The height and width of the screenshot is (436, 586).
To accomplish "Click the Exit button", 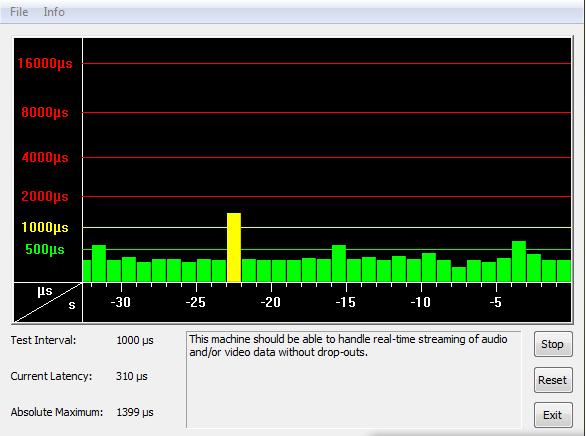I will coord(553,415).
